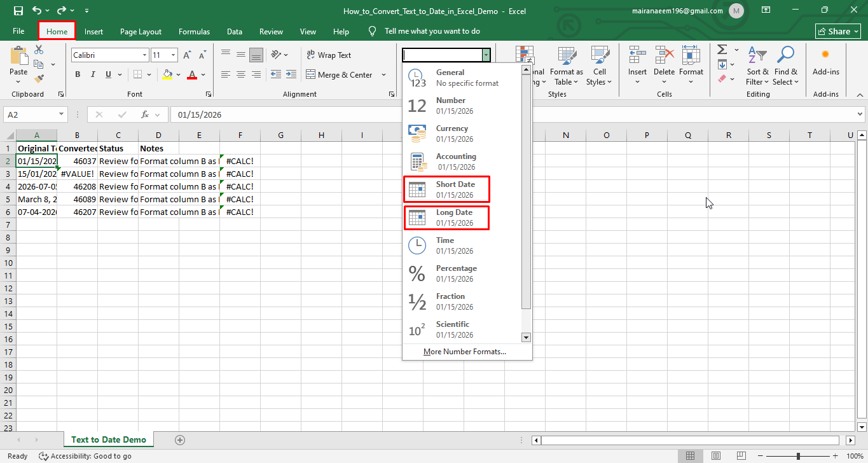Undo the last action in Quick Access toolbar
Viewport: 868px width, 463px height.
(x=37, y=11)
